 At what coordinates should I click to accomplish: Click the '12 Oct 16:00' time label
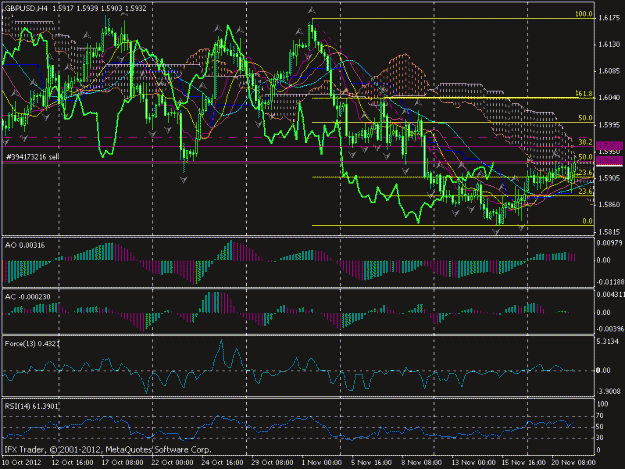coord(73,463)
